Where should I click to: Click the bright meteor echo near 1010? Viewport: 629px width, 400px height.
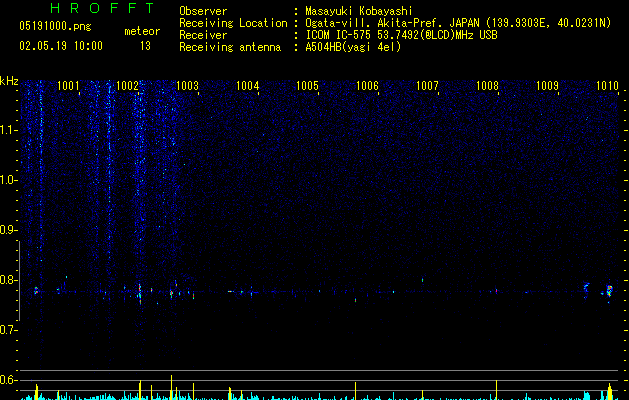[609, 291]
